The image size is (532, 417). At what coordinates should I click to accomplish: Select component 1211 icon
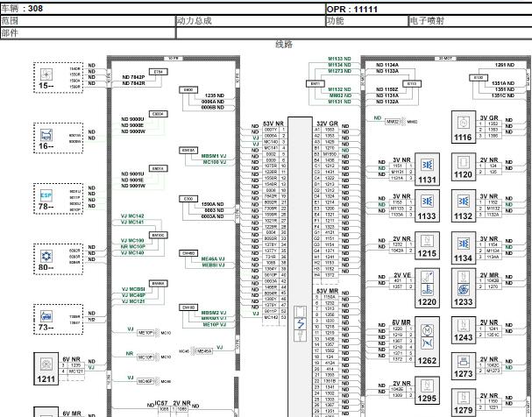(x=46, y=364)
